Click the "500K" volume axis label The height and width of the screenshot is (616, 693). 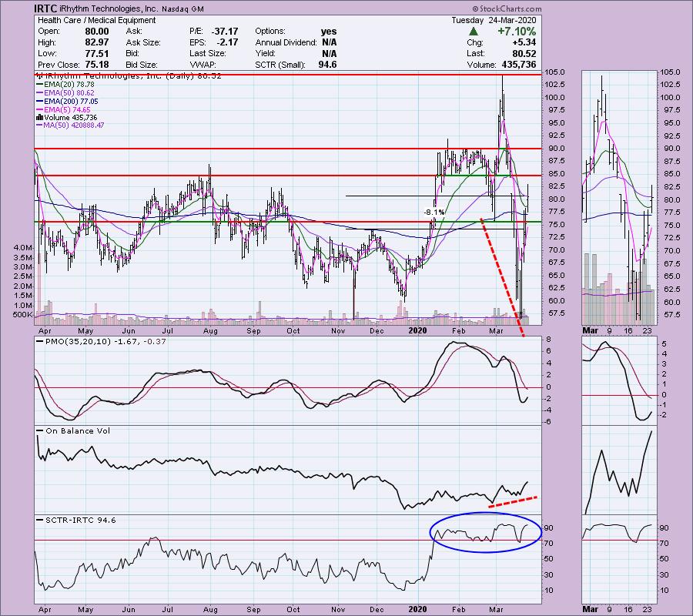pos(22,315)
